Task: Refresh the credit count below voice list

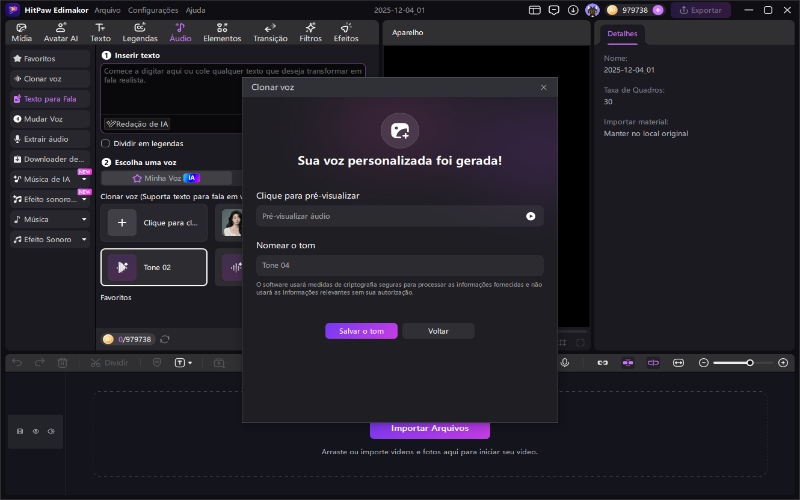Action: coord(165,339)
